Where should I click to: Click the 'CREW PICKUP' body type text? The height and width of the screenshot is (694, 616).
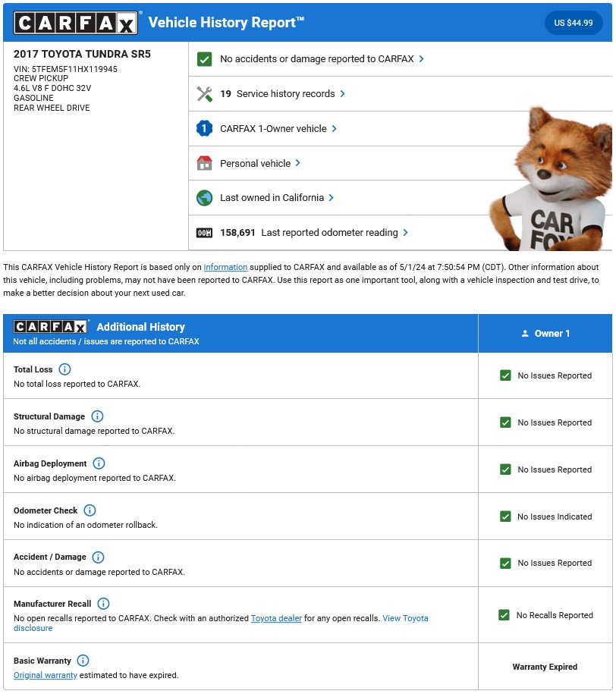tap(41, 78)
